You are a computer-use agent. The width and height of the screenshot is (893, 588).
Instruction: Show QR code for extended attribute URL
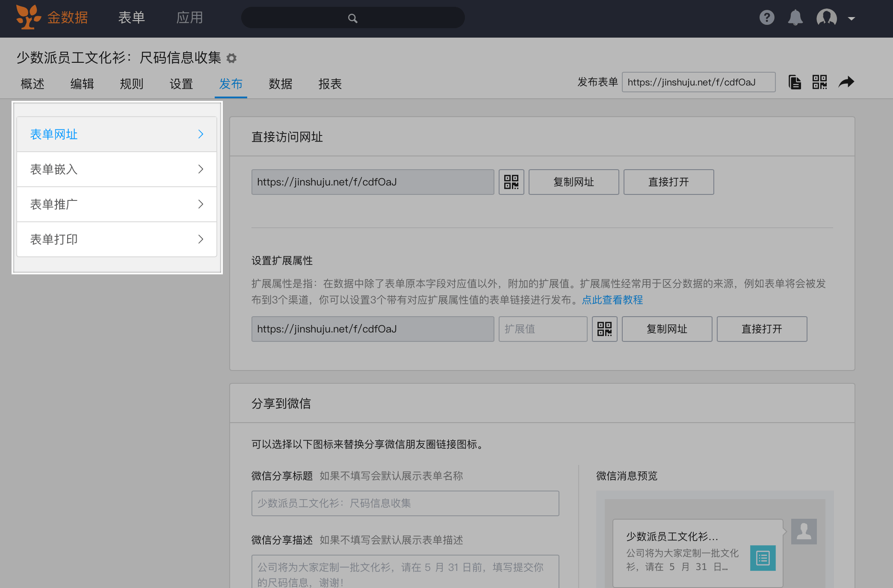click(x=604, y=329)
